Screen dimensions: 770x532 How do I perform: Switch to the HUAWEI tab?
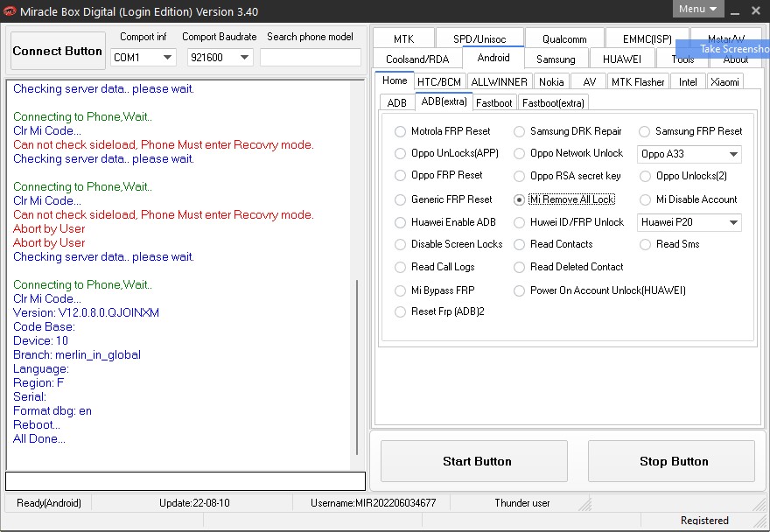622,59
